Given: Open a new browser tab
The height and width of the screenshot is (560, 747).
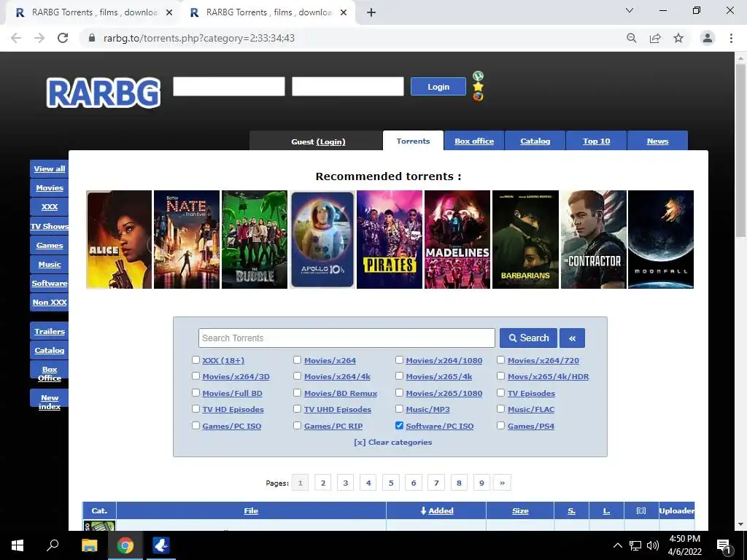Looking at the screenshot, I should (371, 13).
